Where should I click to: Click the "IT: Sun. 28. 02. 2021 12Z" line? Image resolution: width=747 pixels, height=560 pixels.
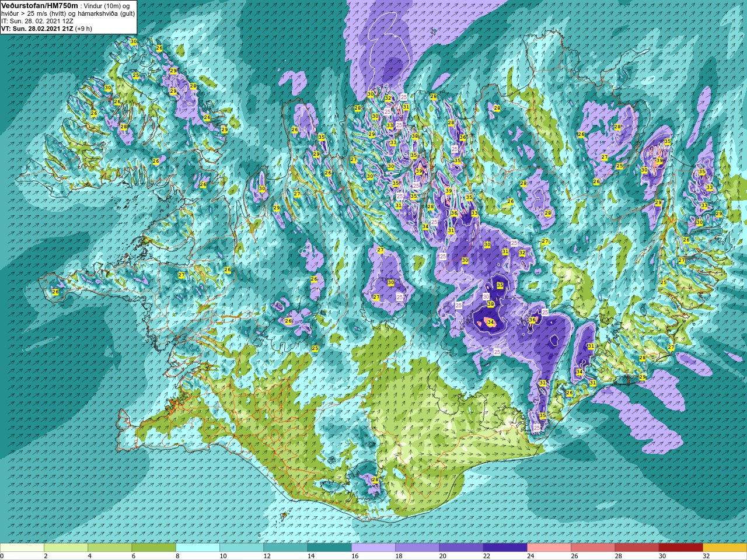pos(39,21)
